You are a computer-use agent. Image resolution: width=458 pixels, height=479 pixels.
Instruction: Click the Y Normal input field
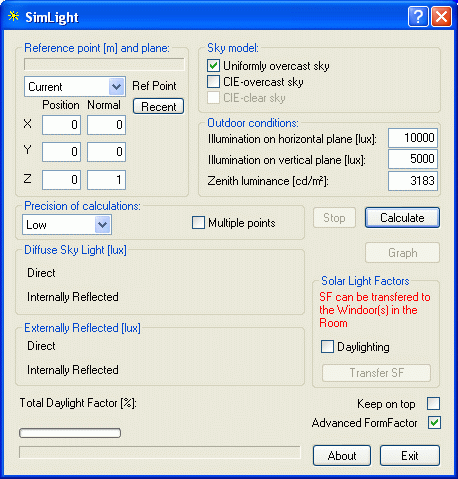(106, 152)
